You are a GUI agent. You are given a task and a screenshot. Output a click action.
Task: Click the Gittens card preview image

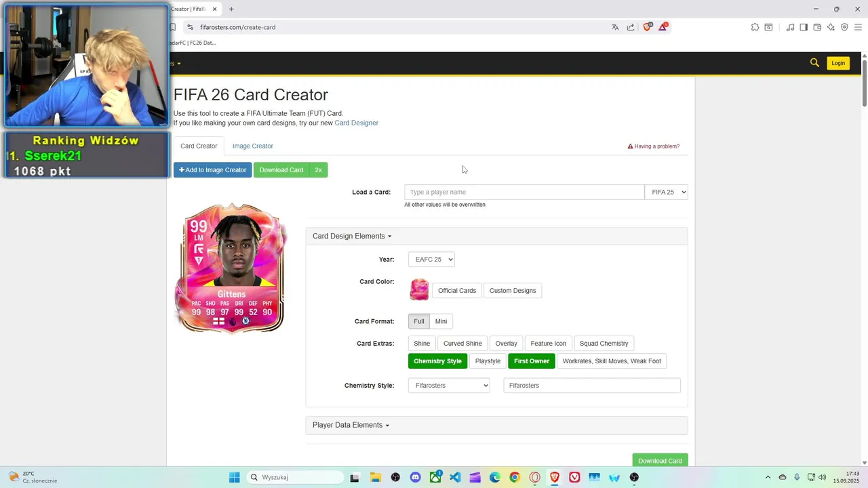[x=231, y=268]
